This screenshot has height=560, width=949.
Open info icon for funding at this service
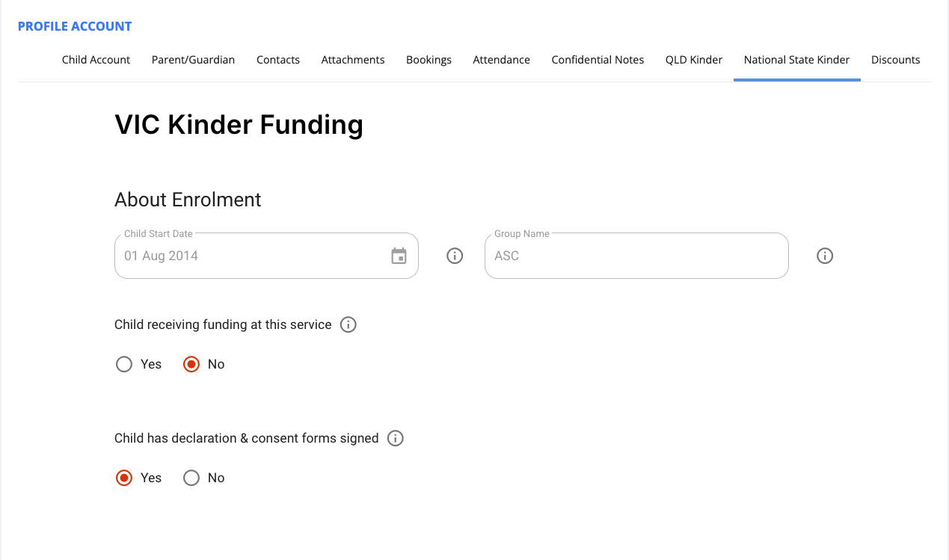coord(348,324)
